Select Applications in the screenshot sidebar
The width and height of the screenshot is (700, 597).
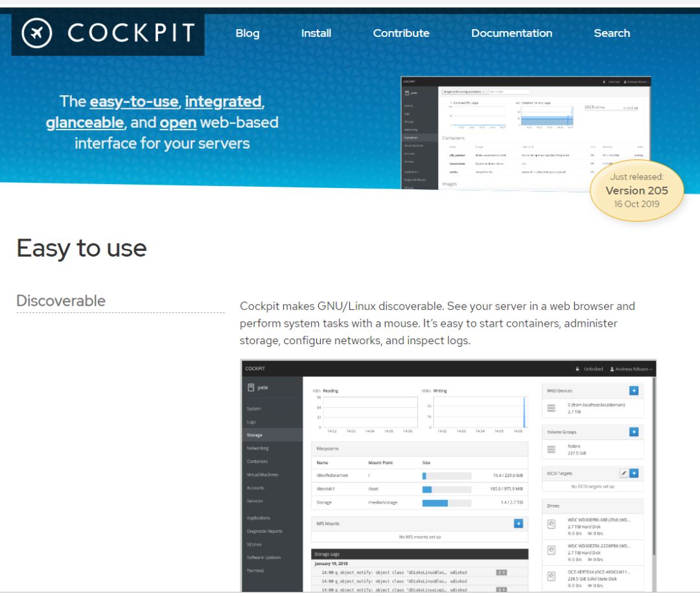[259, 518]
